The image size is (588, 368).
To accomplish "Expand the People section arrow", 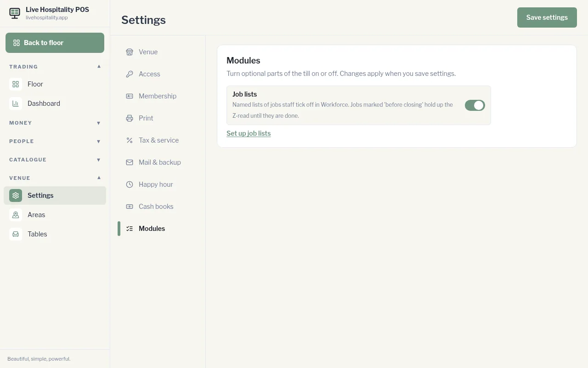I will click(x=98, y=141).
